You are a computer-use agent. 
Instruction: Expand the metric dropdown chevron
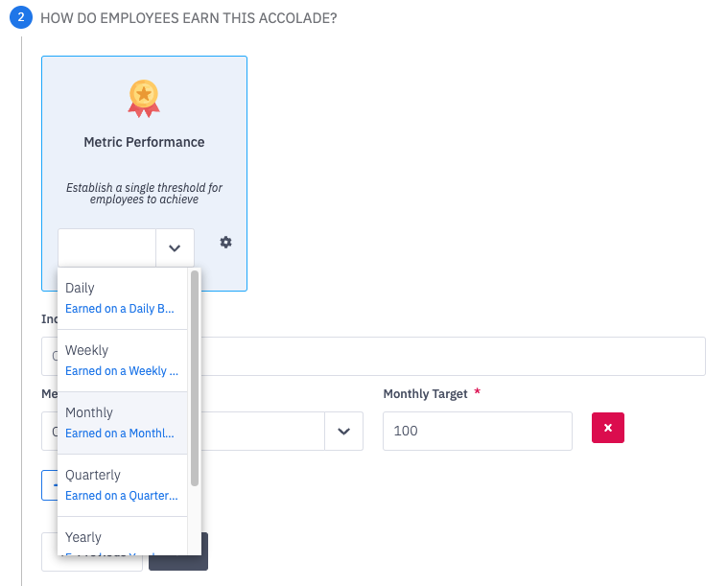[x=343, y=431]
